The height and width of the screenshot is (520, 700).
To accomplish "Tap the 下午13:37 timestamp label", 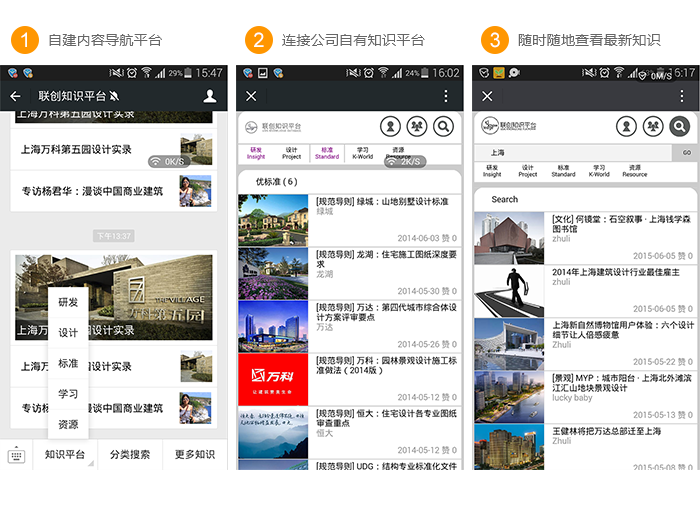I will point(114,236).
